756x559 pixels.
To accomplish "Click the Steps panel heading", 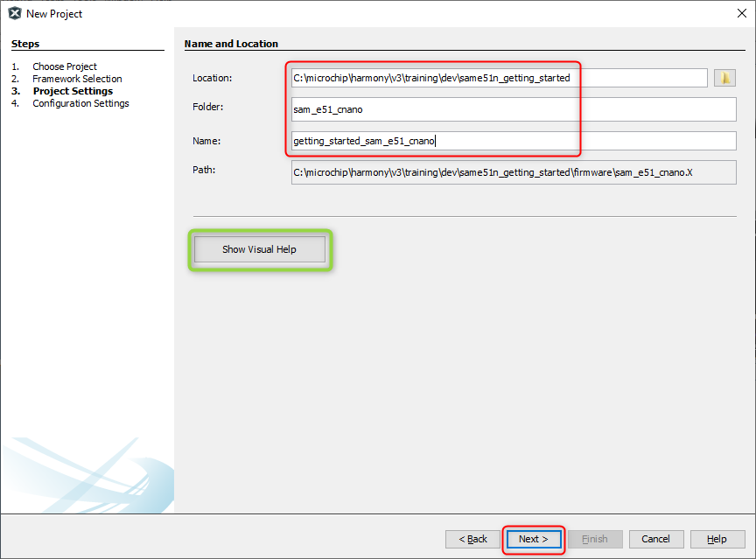I will pos(25,44).
